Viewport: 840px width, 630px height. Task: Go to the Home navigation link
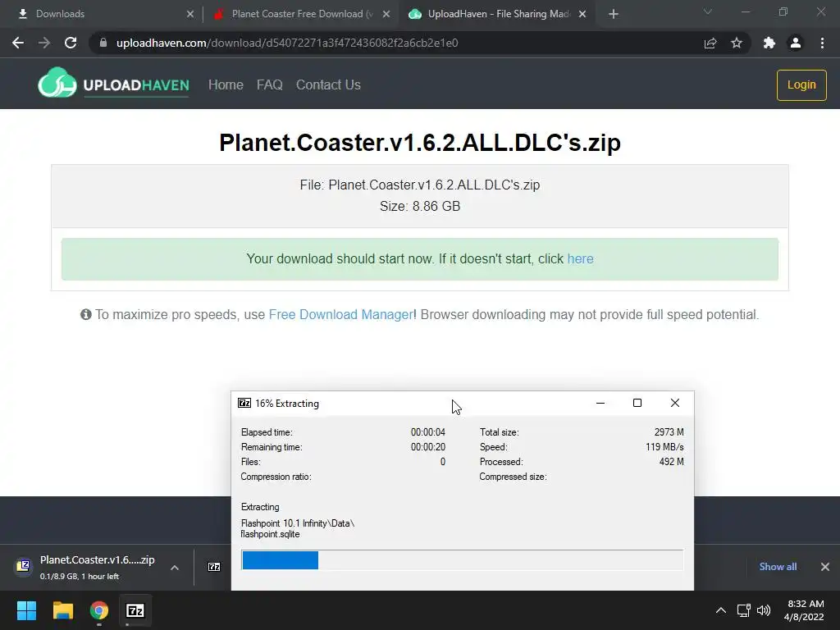226,84
